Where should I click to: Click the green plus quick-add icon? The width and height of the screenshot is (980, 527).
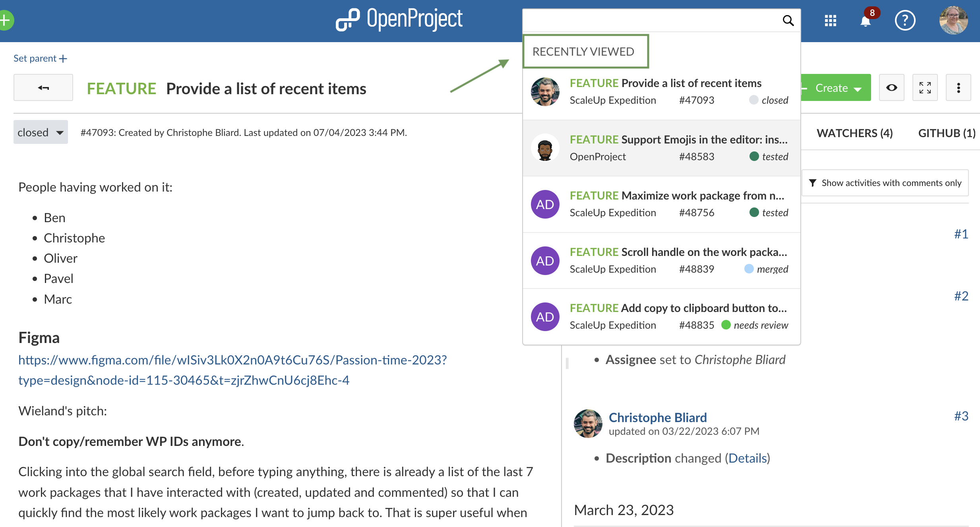pyautogui.click(x=6, y=20)
